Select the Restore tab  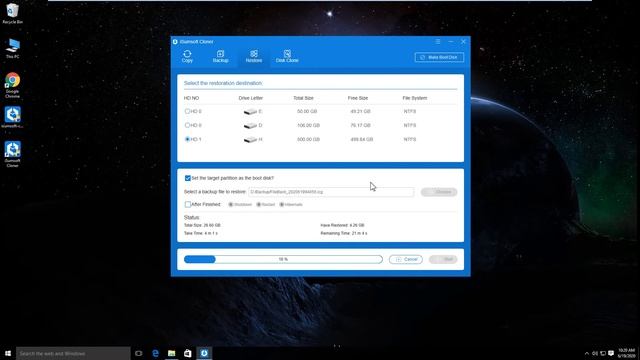point(254,56)
